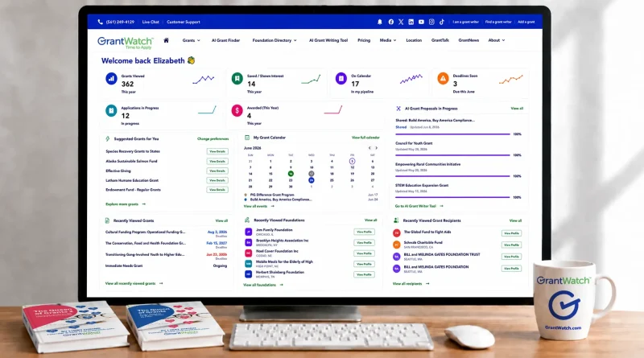This screenshot has height=358, width=644.
Task: Expand the Foundation Directory dropdown
Action: tap(275, 40)
